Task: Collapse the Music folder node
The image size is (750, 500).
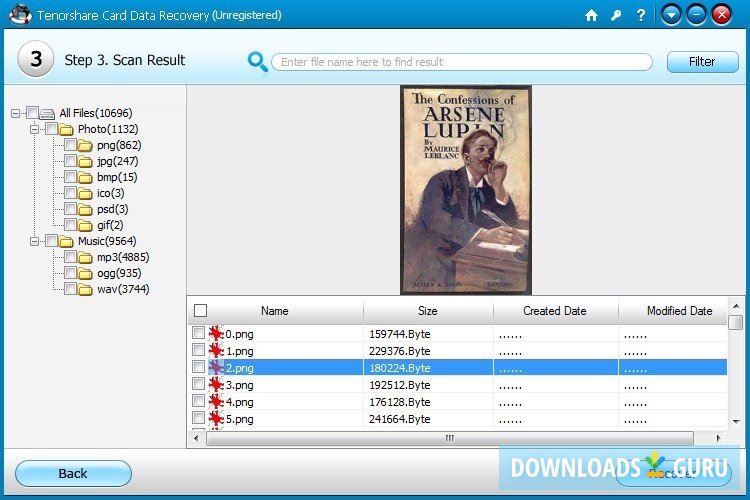Action: tap(34, 241)
